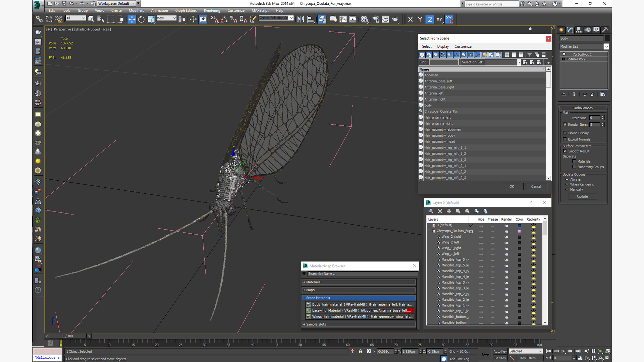Image resolution: width=644 pixels, height=362 pixels.
Task: Click OK button in Select From Scene
Action: point(512,186)
